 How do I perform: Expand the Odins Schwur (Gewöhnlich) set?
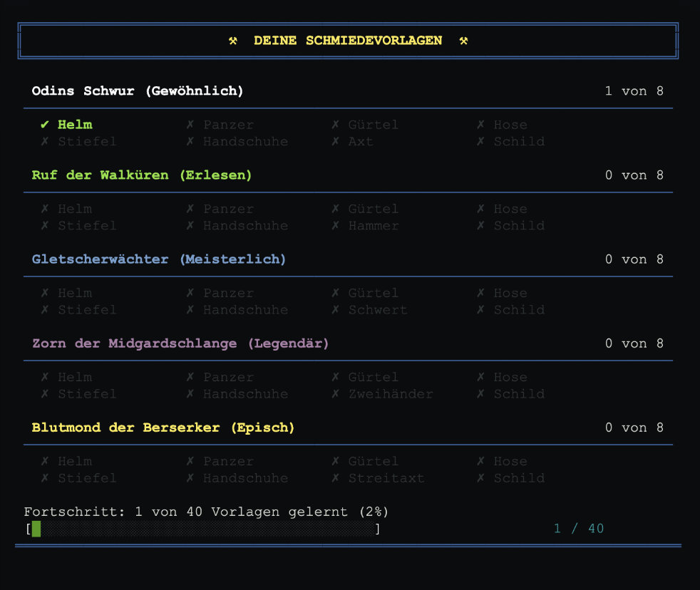click(x=138, y=91)
